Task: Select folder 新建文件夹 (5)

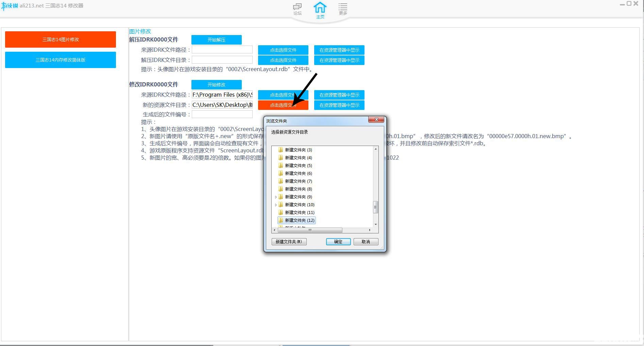Action: click(x=298, y=165)
